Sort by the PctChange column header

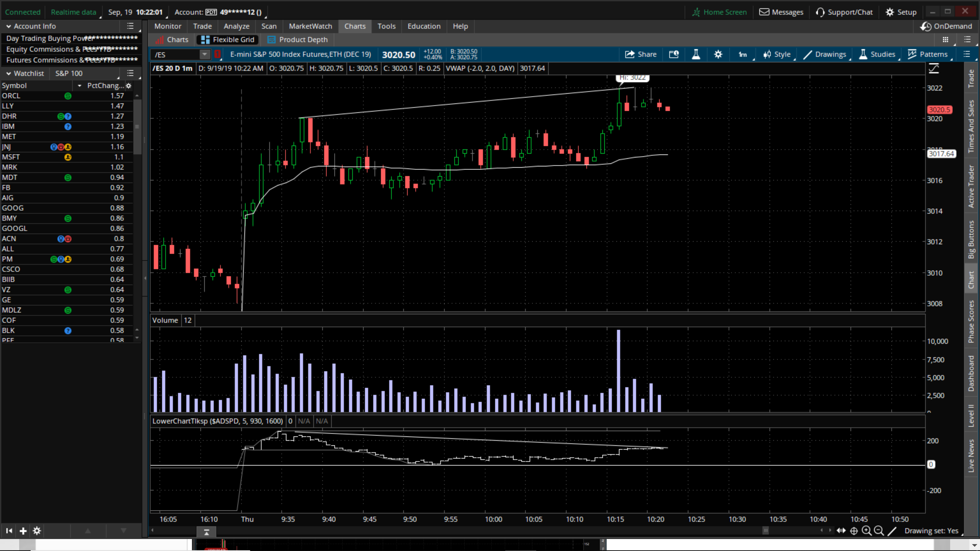[x=105, y=85]
